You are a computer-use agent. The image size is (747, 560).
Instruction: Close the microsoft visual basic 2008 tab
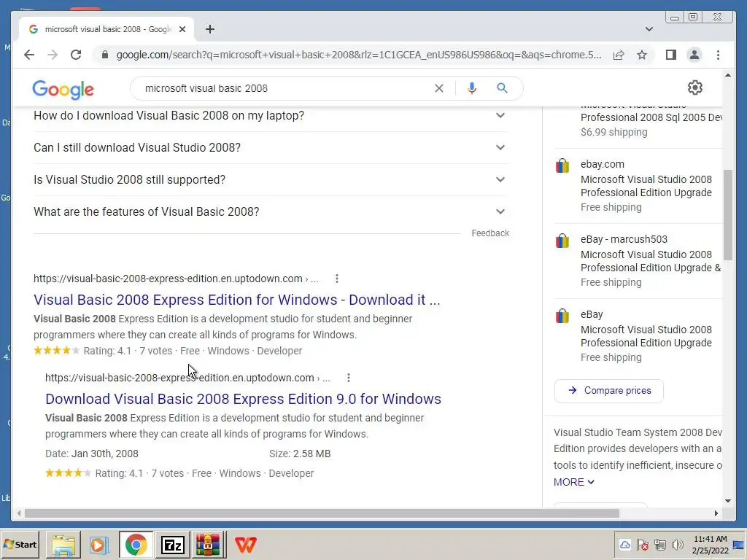click(182, 29)
